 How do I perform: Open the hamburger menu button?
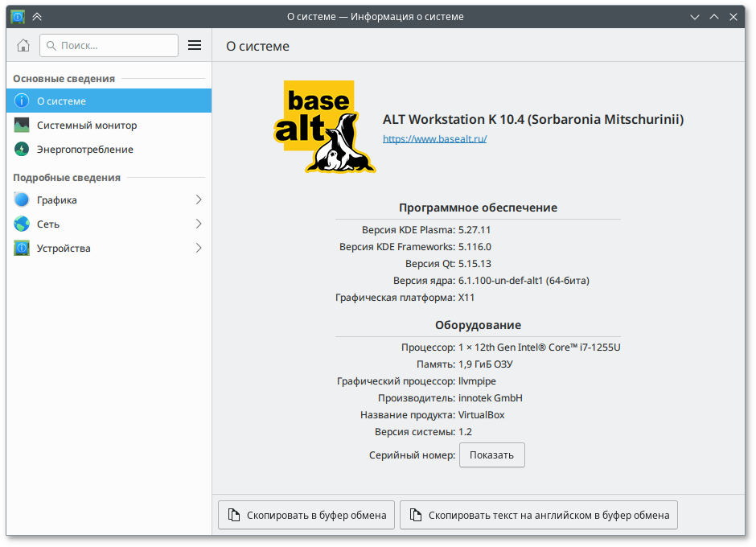(195, 46)
